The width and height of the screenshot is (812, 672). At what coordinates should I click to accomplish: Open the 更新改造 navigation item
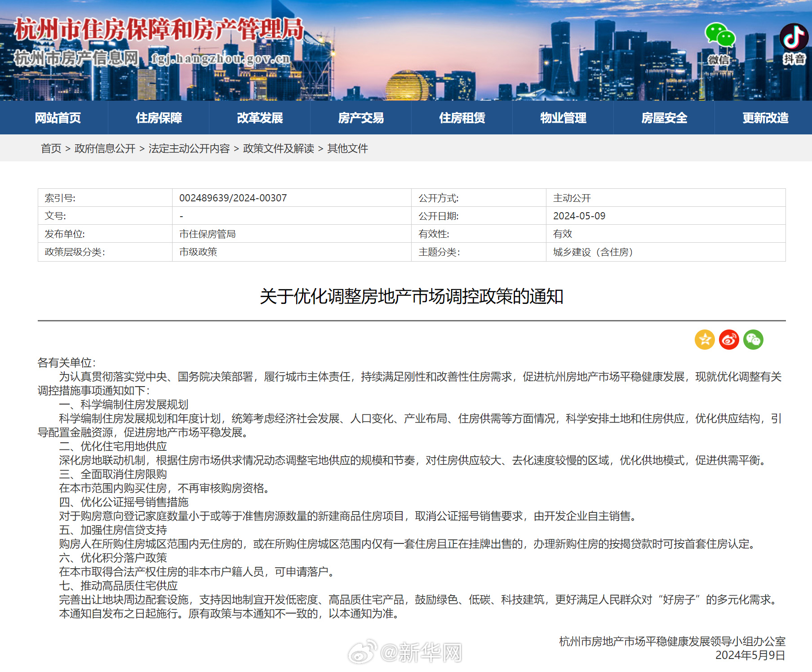[x=765, y=118]
